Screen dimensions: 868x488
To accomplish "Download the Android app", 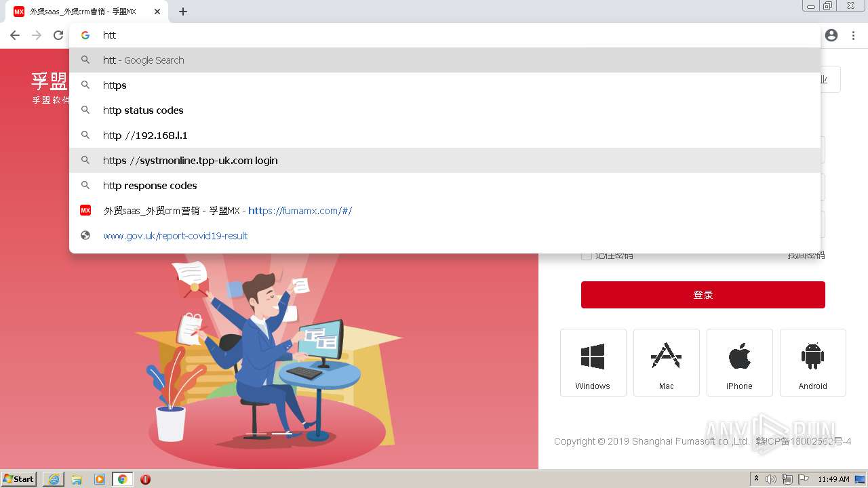I will [x=813, y=363].
